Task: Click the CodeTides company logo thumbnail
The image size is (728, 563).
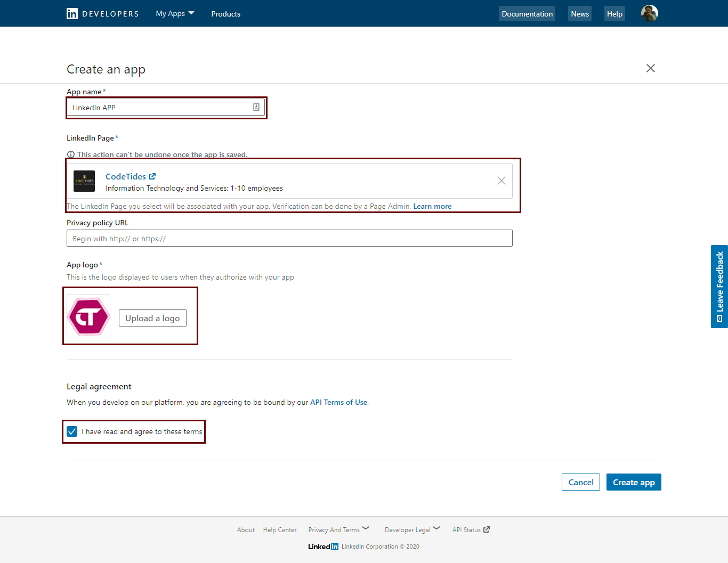Action: (84, 181)
